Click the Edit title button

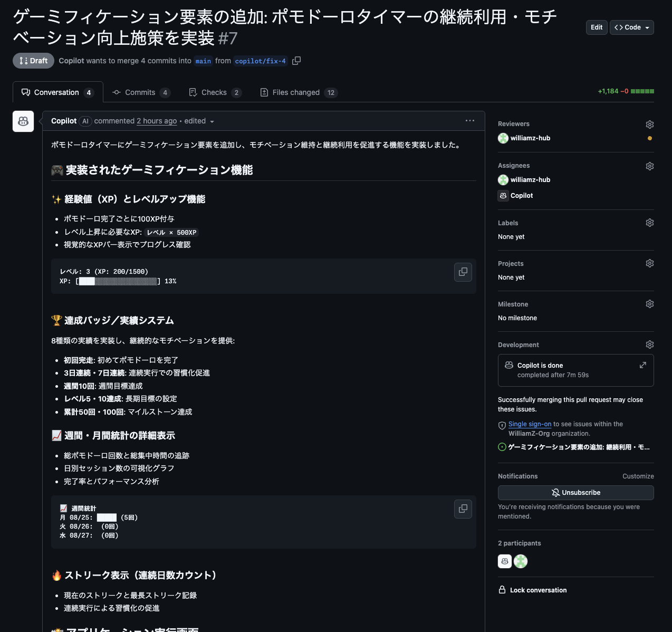click(597, 27)
